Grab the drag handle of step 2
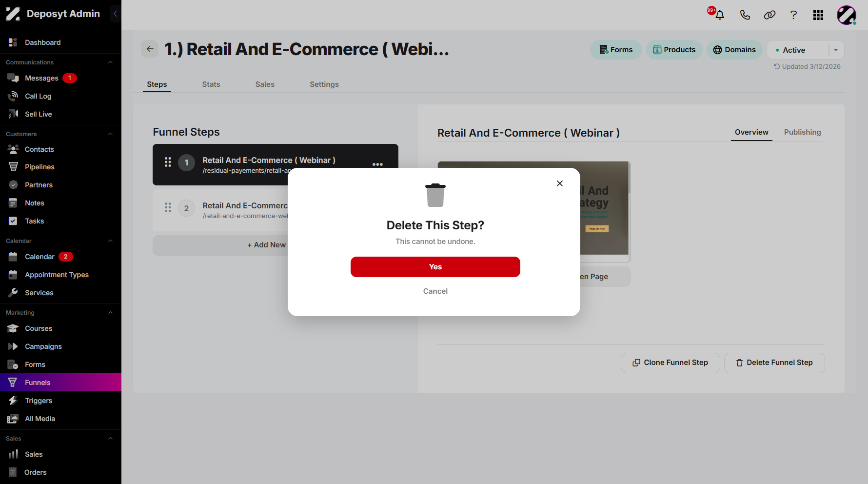 168,208
